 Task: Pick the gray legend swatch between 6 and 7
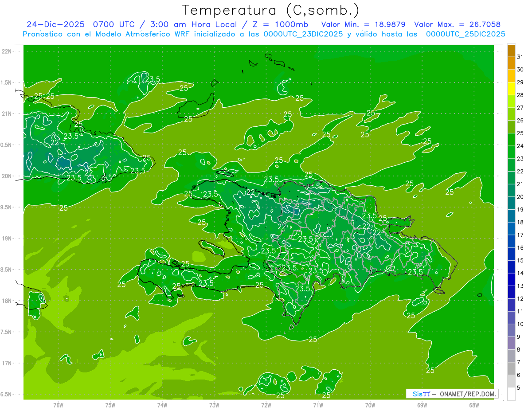(x=511, y=368)
